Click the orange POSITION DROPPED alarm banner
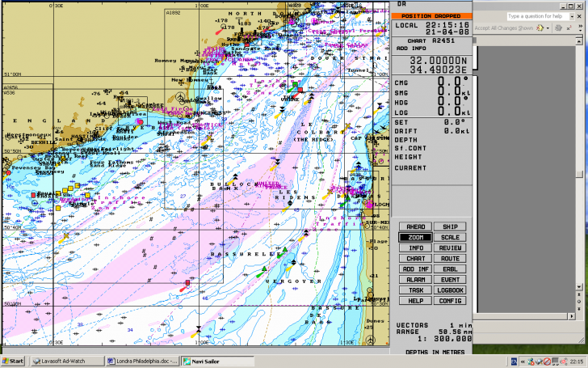Screen dimensions: 588x368 [x=431, y=15]
